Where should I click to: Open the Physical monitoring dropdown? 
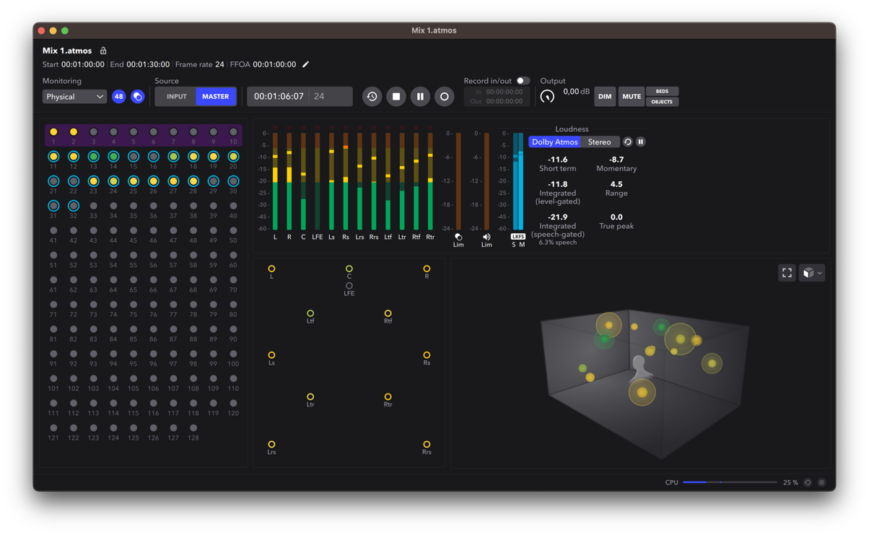point(74,97)
